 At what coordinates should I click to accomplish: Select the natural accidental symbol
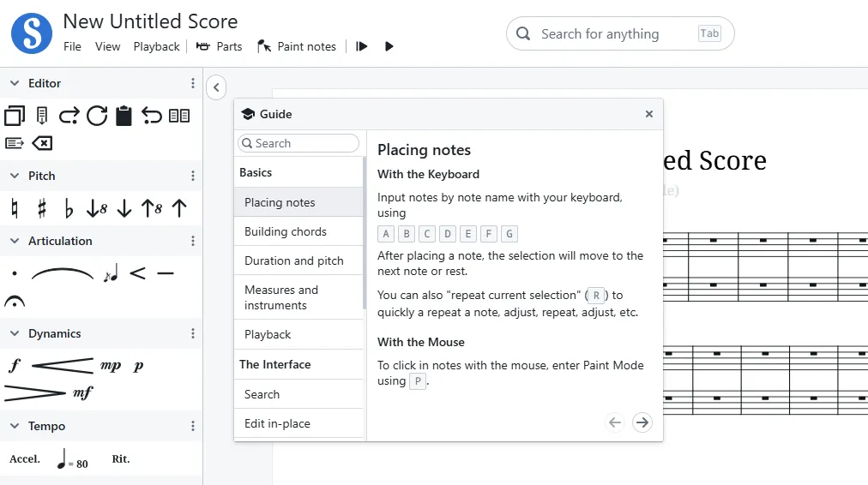click(14, 208)
